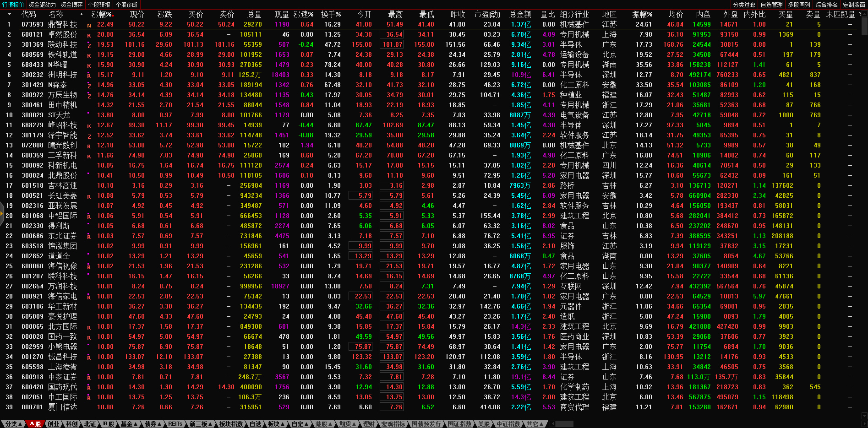Click the 总金额 column header
This screenshot has width=868, height=428.
point(520,14)
